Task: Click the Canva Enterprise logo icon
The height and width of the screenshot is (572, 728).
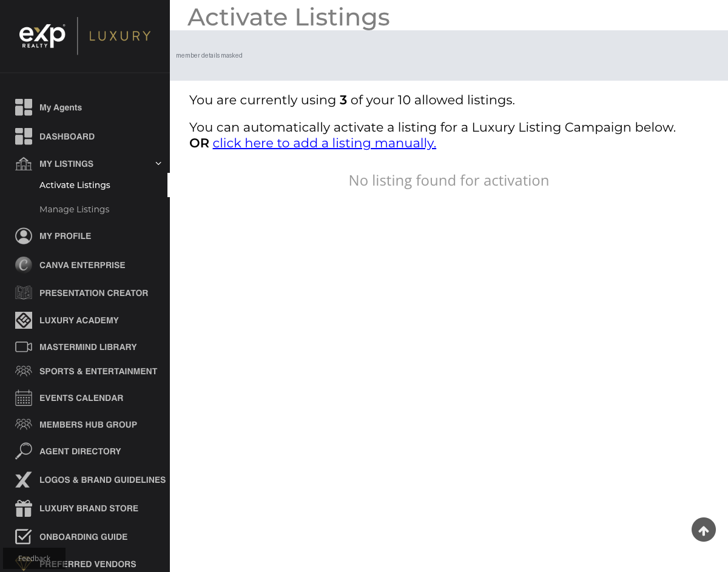Action: click(24, 265)
